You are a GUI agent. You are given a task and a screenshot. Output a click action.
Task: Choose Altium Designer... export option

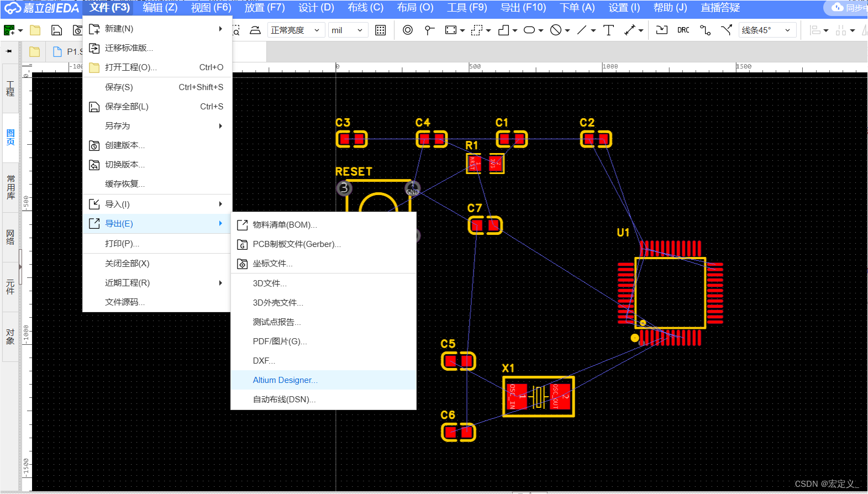point(323,380)
